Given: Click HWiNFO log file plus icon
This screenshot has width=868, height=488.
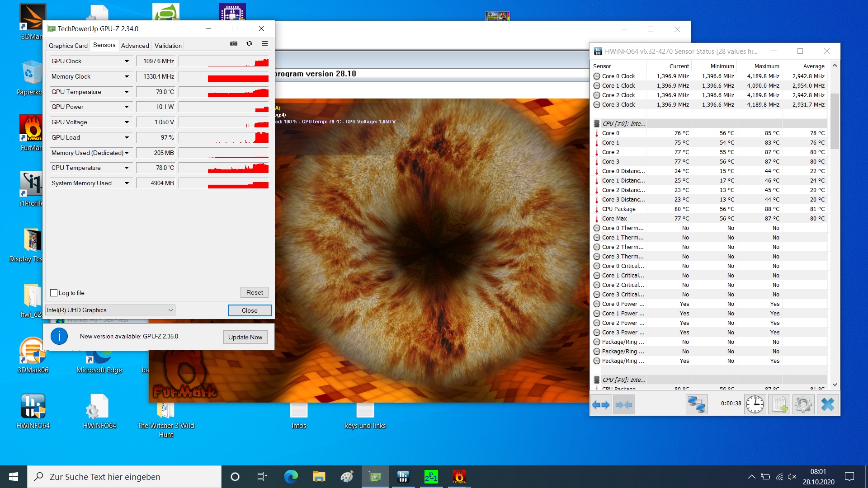Looking at the screenshot, I should 779,404.
